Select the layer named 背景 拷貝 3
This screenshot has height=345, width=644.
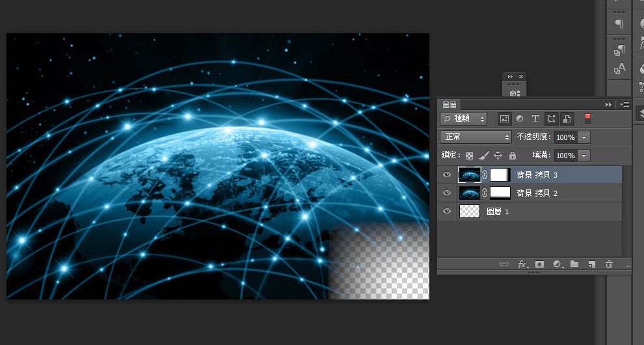(537, 174)
